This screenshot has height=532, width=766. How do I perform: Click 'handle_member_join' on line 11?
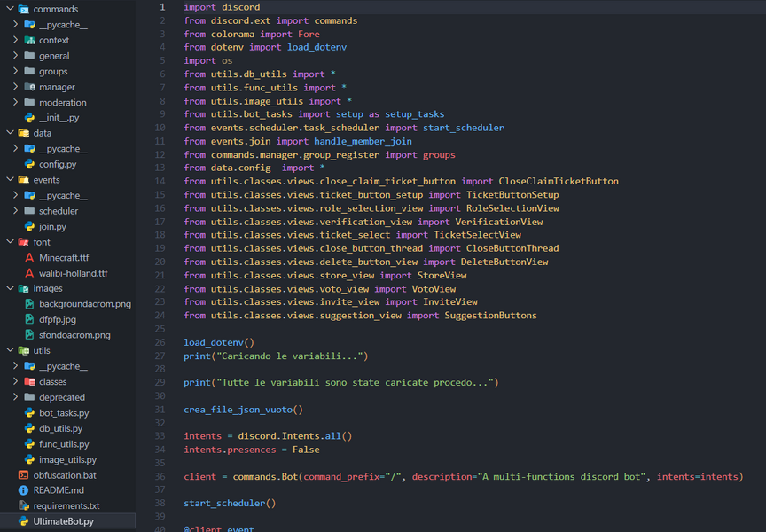click(363, 141)
